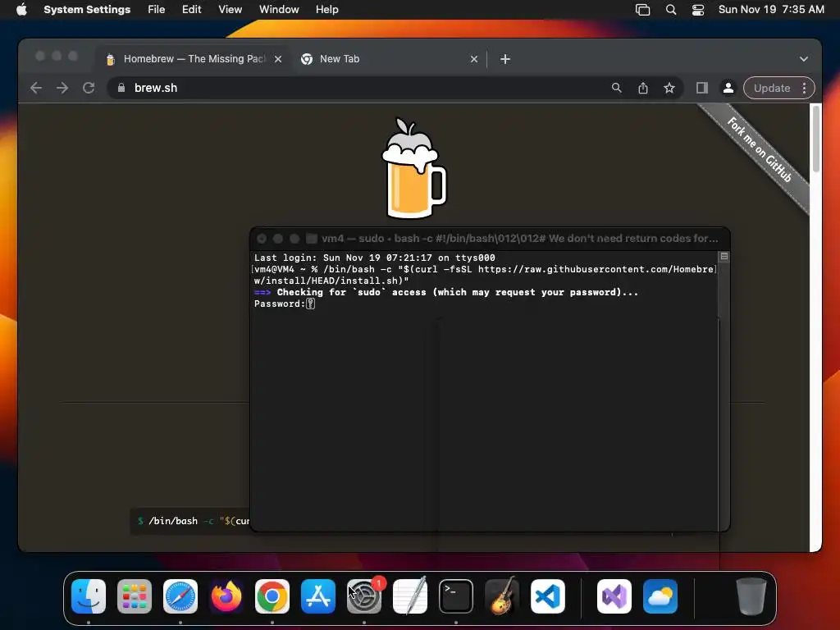The height and width of the screenshot is (630, 840).
Task: Click the Chrome Update button
Action: (x=771, y=88)
